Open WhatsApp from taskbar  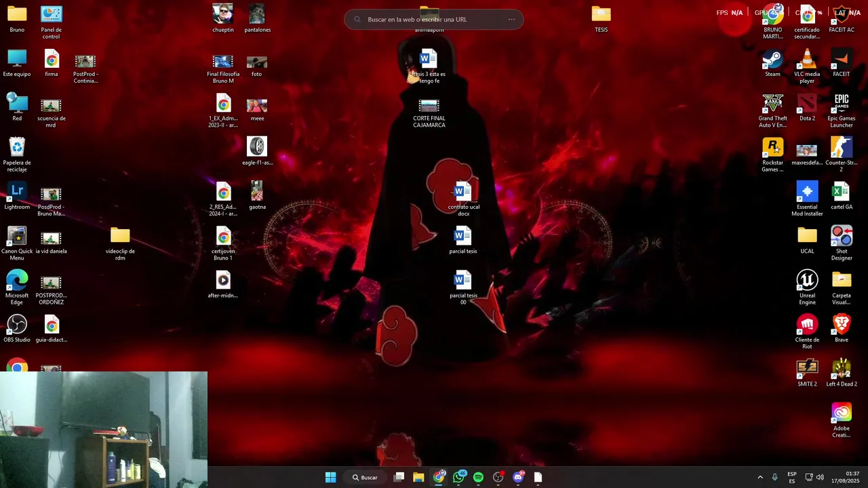click(x=459, y=477)
